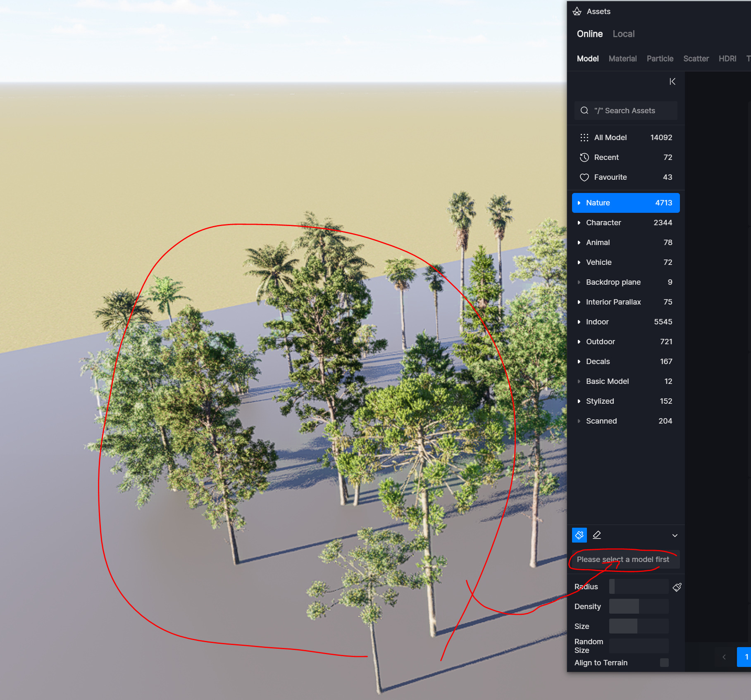Select the eraser tool
Viewport: 751px width, 700px height.
click(x=597, y=535)
